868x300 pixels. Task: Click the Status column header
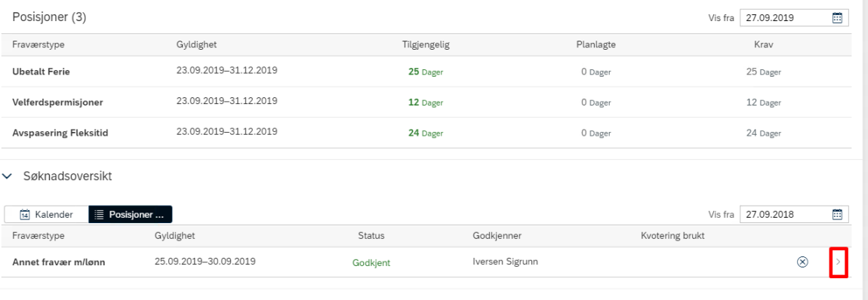coord(371,236)
